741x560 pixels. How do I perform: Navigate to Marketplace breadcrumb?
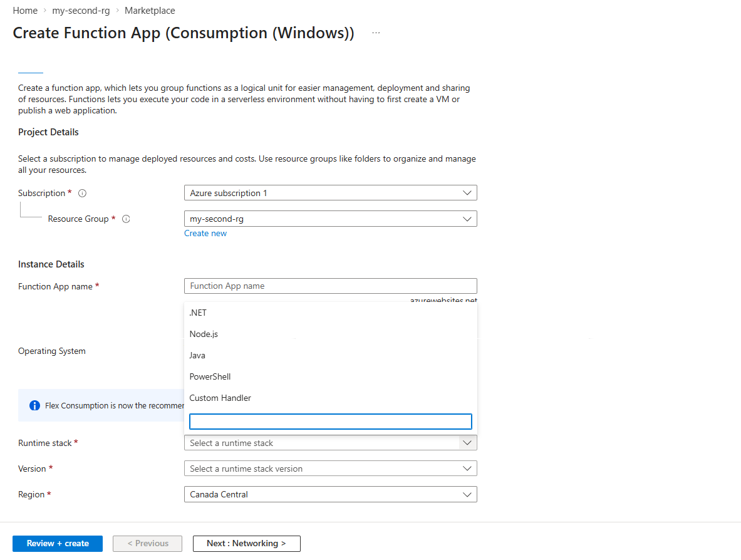pos(150,11)
